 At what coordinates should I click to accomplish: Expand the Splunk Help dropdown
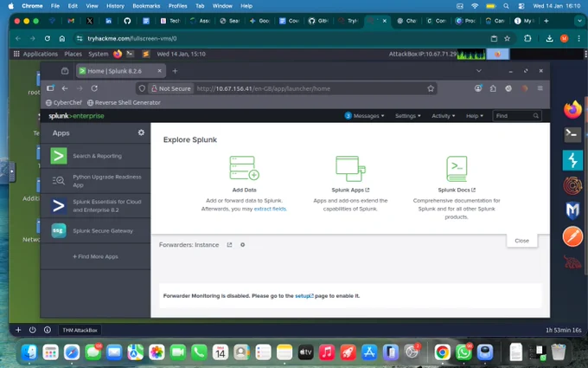pyautogui.click(x=475, y=116)
